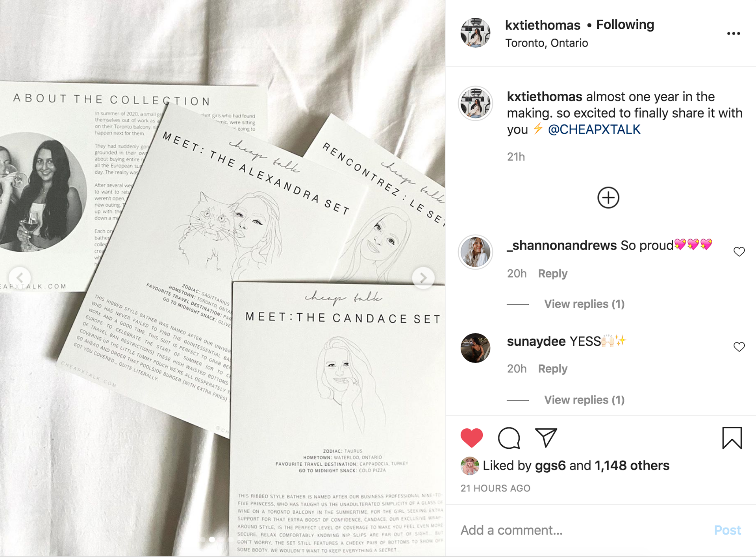View 1,148 others who liked
Image resolution: width=756 pixels, height=557 pixels.
coord(632,466)
